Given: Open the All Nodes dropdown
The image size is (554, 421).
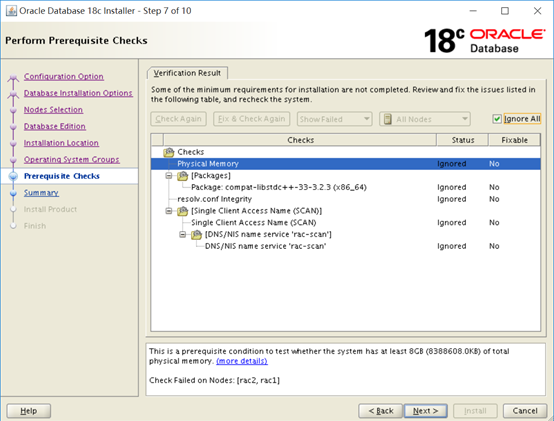Looking at the screenshot, I should [x=425, y=119].
